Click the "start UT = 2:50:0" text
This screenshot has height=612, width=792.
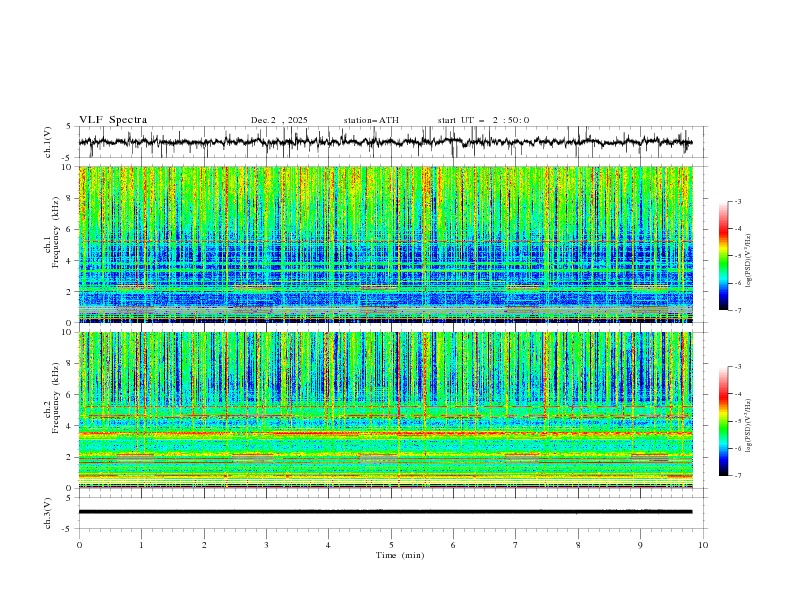tap(483, 120)
